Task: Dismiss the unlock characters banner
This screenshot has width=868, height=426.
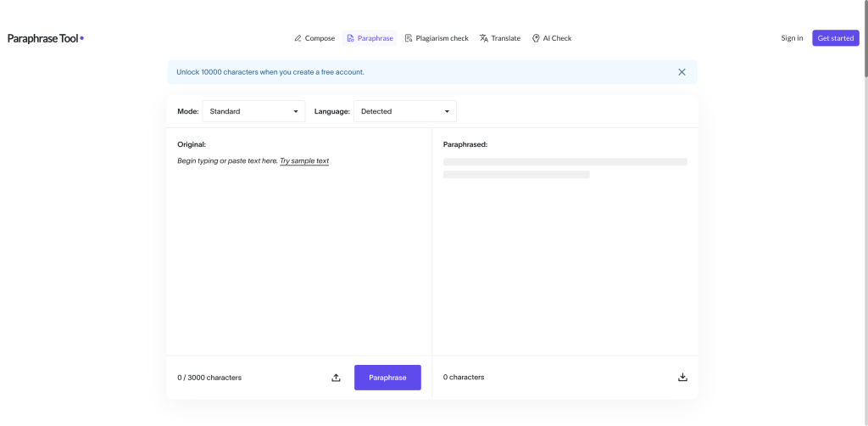Action: (682, 72)
